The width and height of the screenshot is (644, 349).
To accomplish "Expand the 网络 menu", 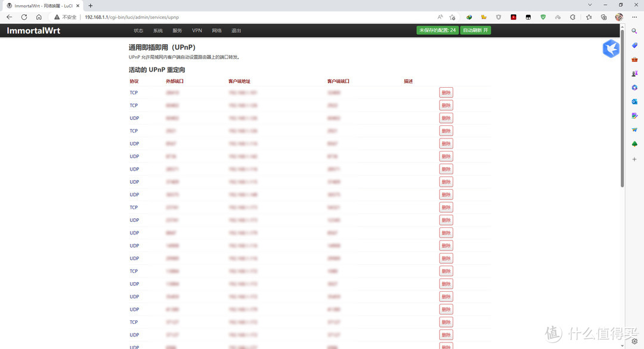I will click(x=216, y=30).
